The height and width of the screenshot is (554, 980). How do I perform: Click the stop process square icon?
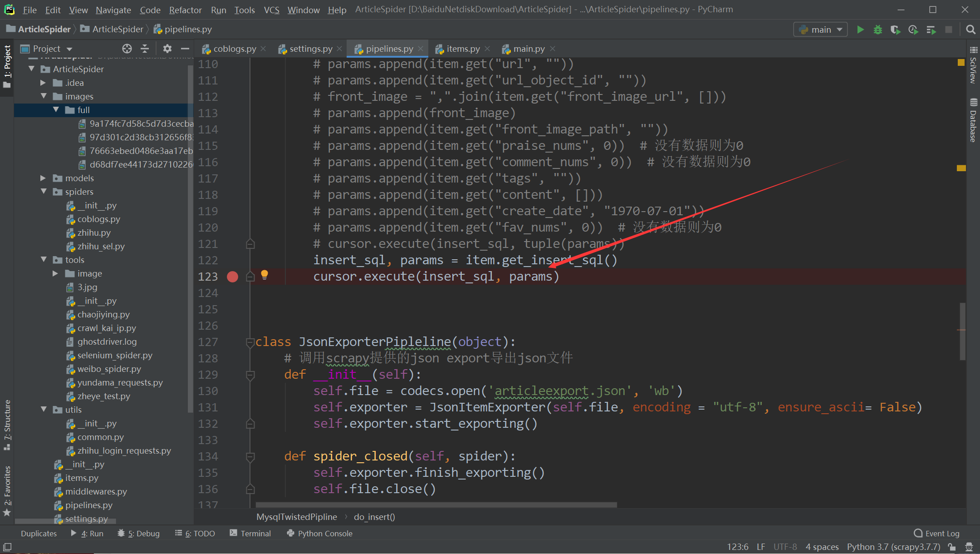click(x=948, y=30)
